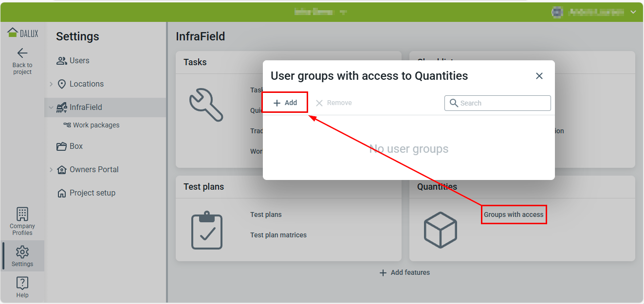Screen dimensions: 644x304
Task: Open the user account dropdown arrow
Action: pos(633,12)
